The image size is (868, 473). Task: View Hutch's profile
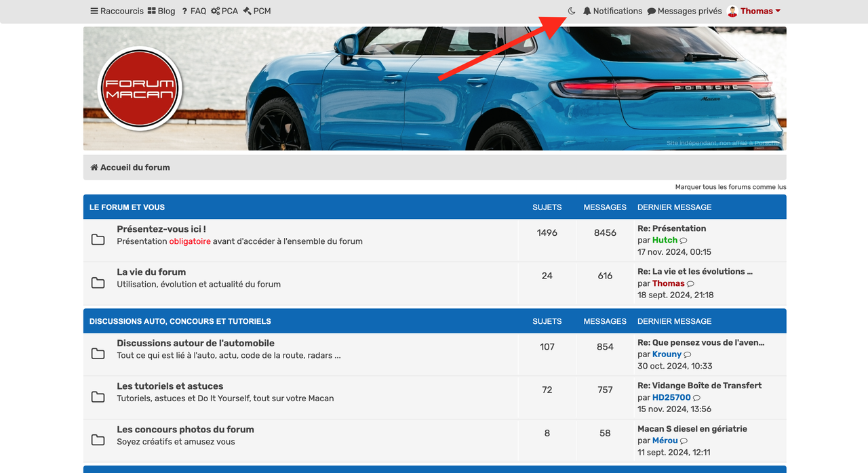coord(665,240)
